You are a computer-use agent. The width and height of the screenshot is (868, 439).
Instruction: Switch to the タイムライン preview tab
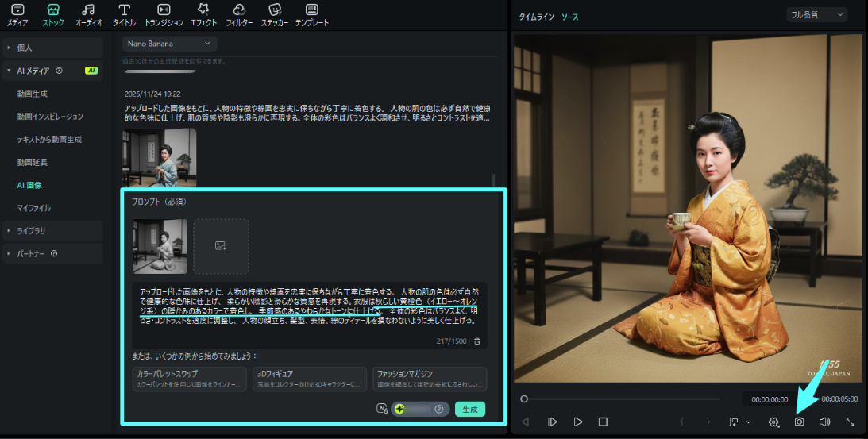536,17
